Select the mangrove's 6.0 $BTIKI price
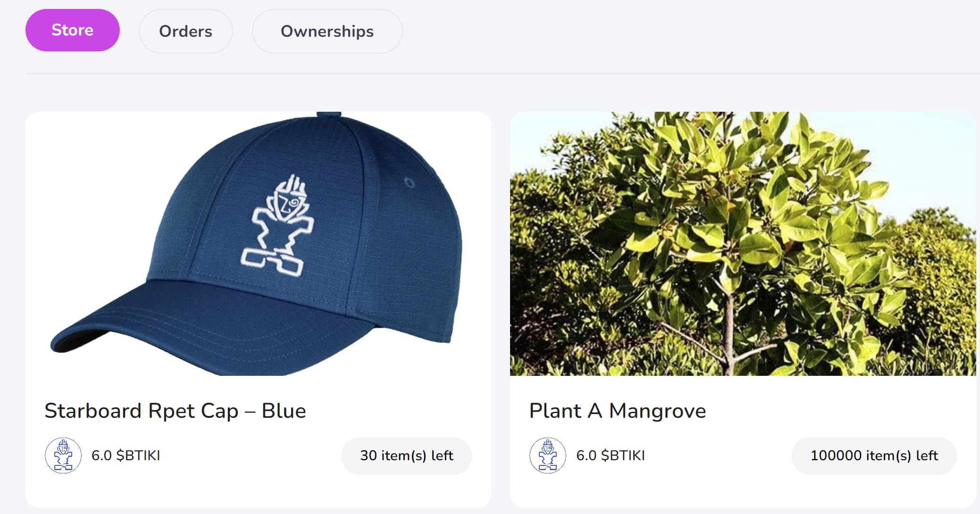This screenshot has height=514, width=980. click(611, 456)
